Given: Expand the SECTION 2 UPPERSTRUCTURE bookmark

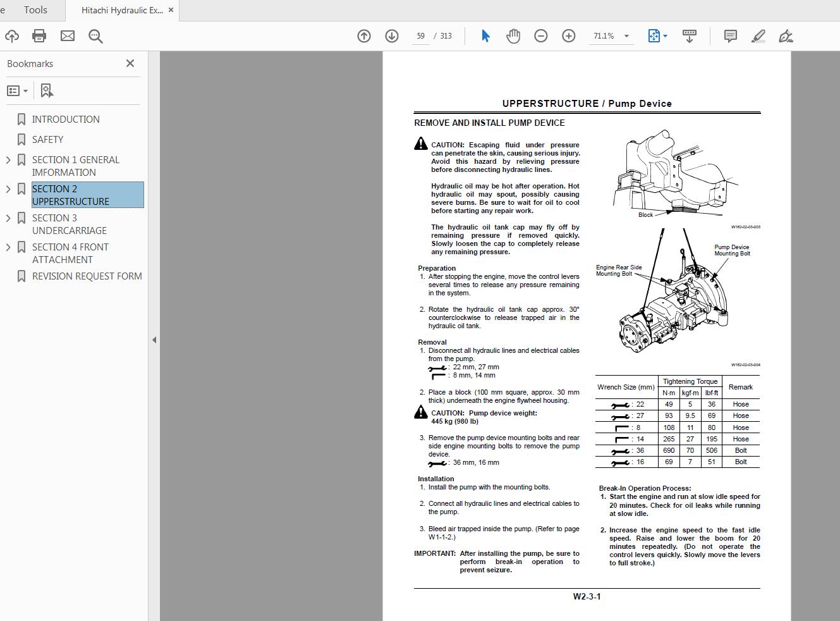Looking at the screenshot, I should tap(8, 188).
